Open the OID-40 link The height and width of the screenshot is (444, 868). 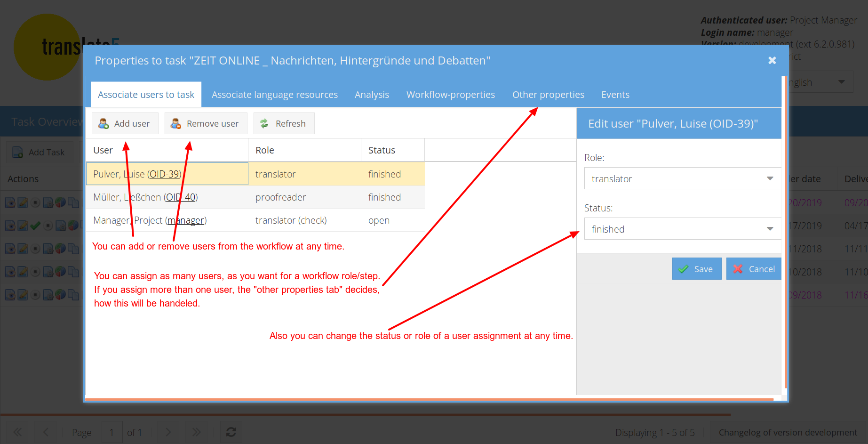click(x=181, y=197)
